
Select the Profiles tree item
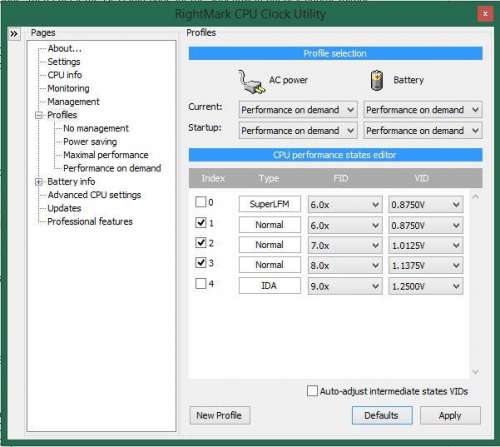coord(62,115)
